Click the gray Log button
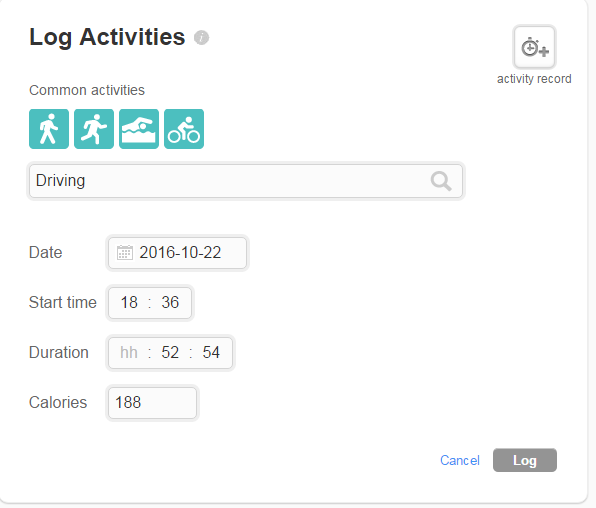Viewport: 596px width, 508px height. (525, 460)
